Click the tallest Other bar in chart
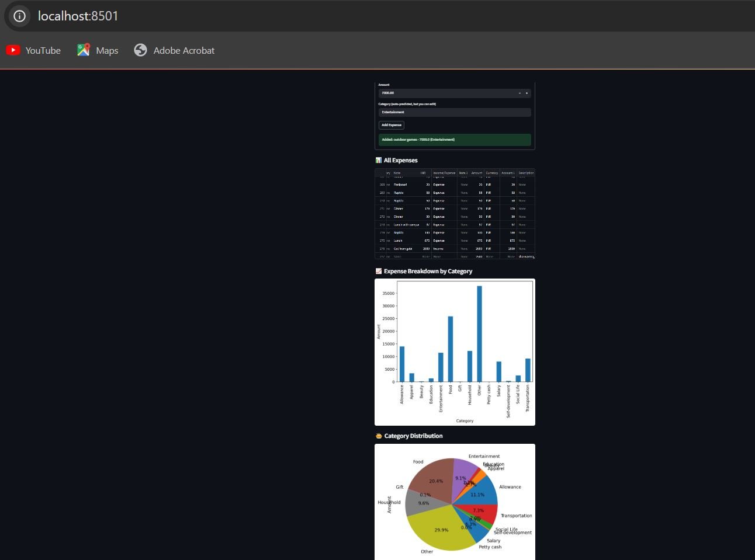755x560 pixels. 479,333
